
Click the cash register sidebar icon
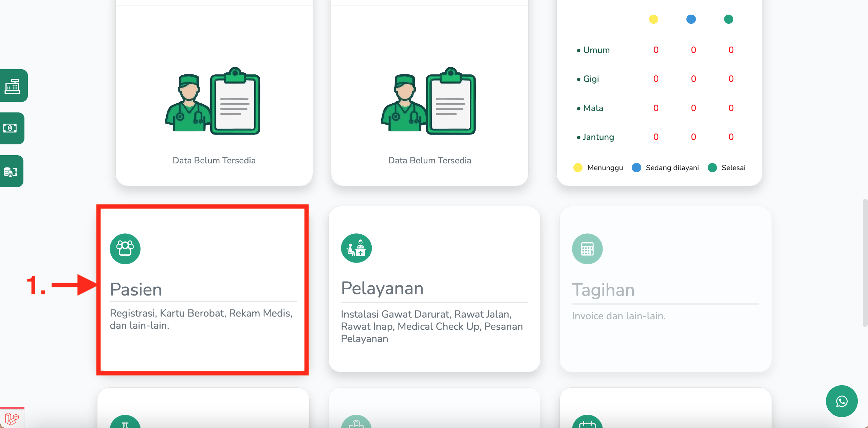click(x=13, y=86)
